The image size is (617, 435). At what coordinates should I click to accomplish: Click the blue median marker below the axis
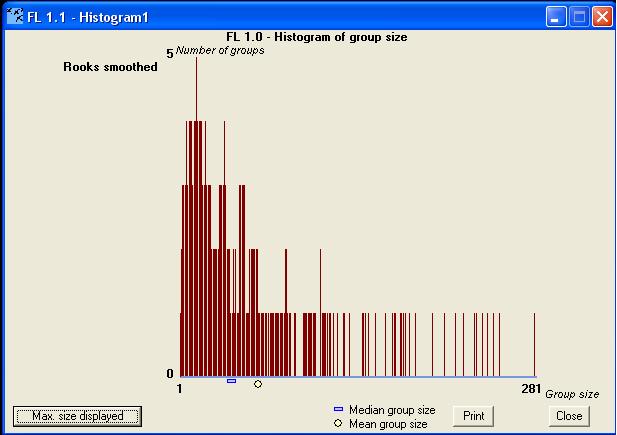(x=231, y=381)
